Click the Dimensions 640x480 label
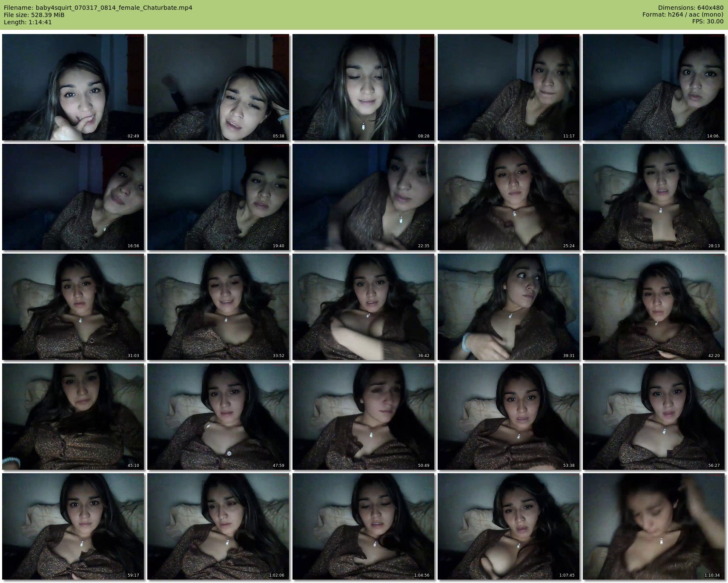This screenshot has width=728, height=583. click(x=691, y=8)
